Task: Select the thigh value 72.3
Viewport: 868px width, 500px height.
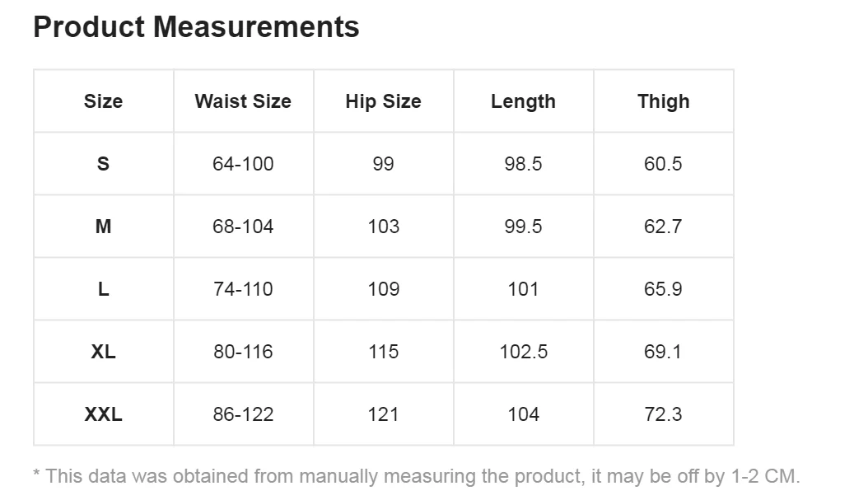Action: tap(663, 414)
